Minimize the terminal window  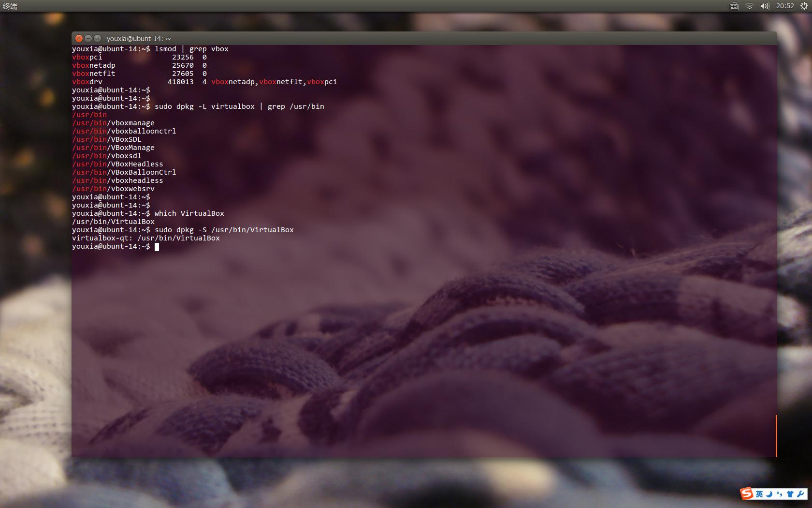87,38
